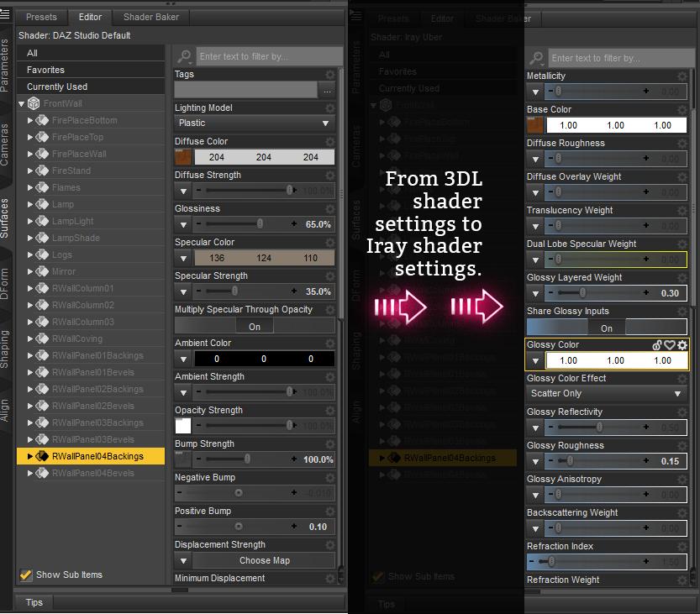The height and width of the screenshot is (614, 700).
Task: Click the search magnifier icon in Iray panel
Action: [536, 58]
